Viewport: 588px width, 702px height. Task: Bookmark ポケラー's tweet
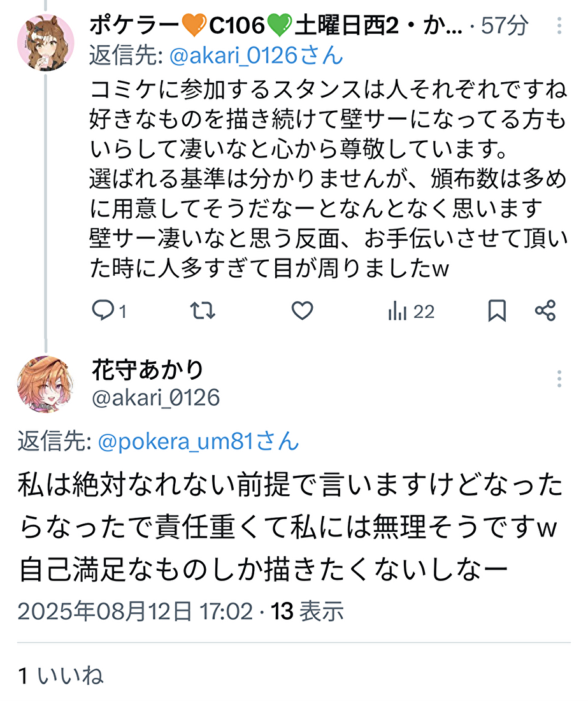(497, 311)
